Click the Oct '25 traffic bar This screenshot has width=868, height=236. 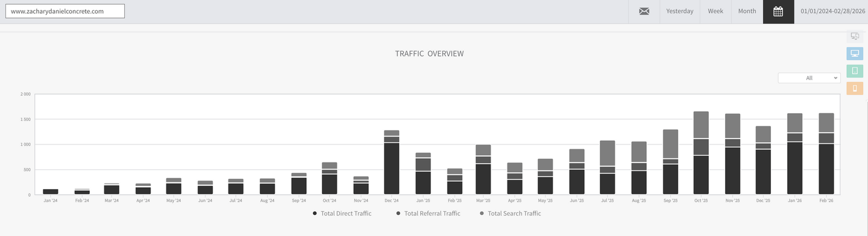tap(701, 153)
